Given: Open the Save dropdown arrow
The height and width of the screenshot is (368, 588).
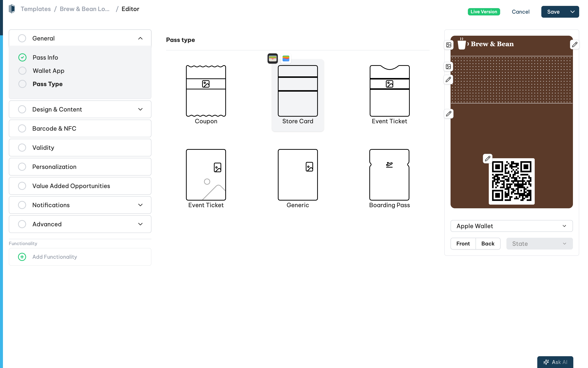Looking at the screenshot, I should click(x=572, y=12).
